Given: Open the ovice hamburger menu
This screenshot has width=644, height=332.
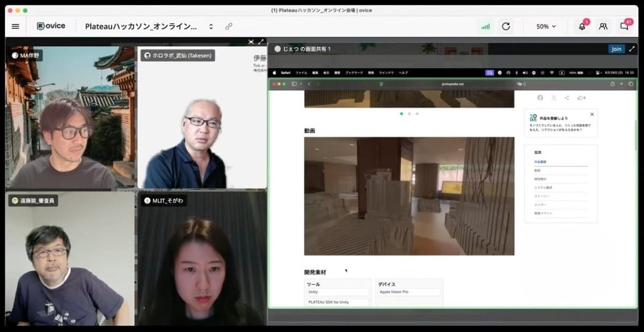Looking at the screenshot, I should [15, 26].
